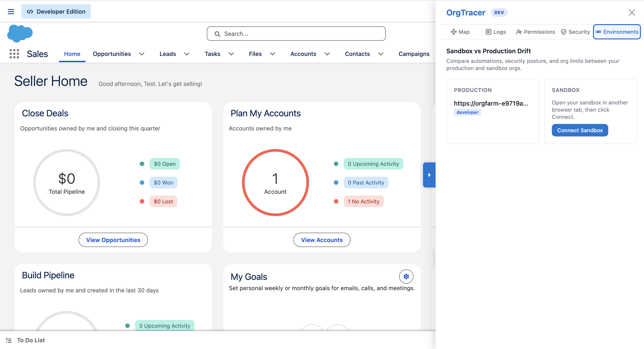
Task: Click the Salesforce cloud logo
Action: (x=20, y=33)
